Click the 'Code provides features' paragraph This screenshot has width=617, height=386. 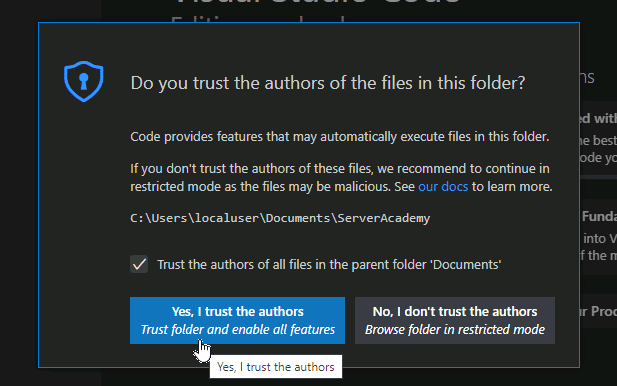point(340,137)
